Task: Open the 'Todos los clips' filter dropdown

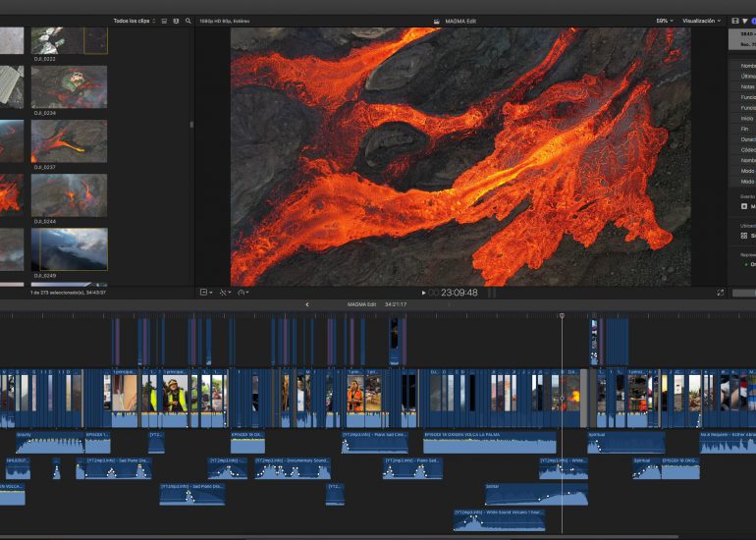Action: pos(135,21)
